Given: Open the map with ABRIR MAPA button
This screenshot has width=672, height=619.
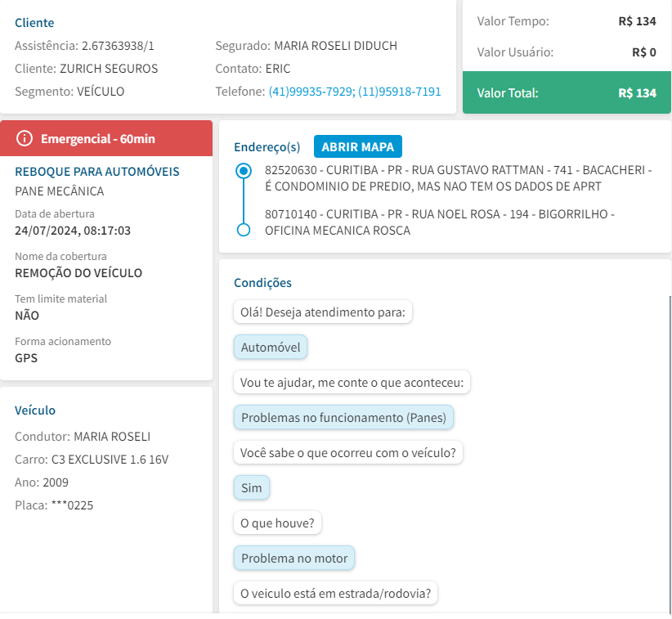Looking at the screenshot, I should point(358,146).
